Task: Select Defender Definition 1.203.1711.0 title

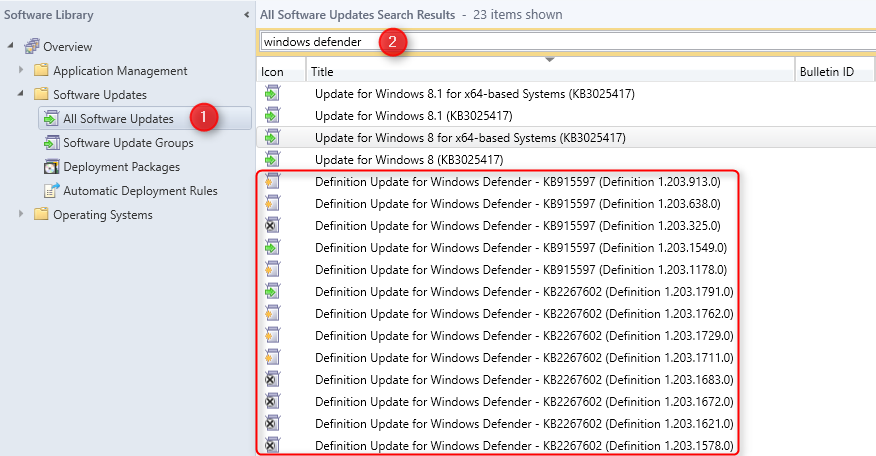Action: tap(524, 358)
